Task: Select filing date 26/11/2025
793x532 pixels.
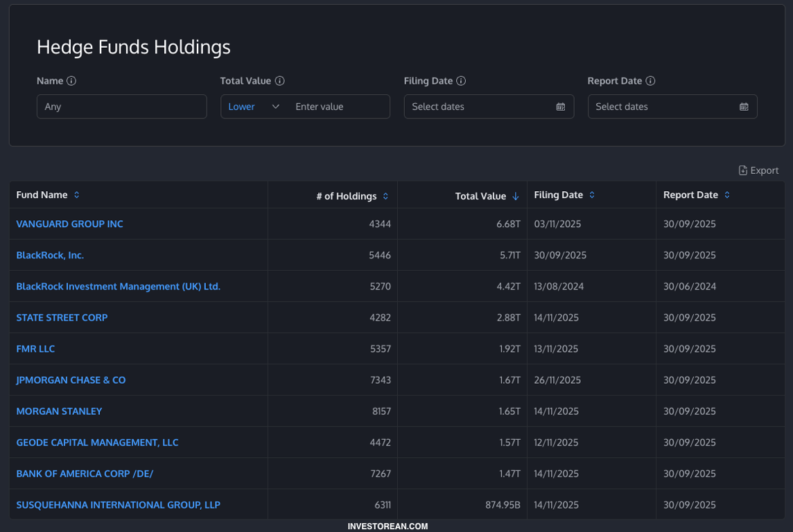Action: (x=557, y=380)
